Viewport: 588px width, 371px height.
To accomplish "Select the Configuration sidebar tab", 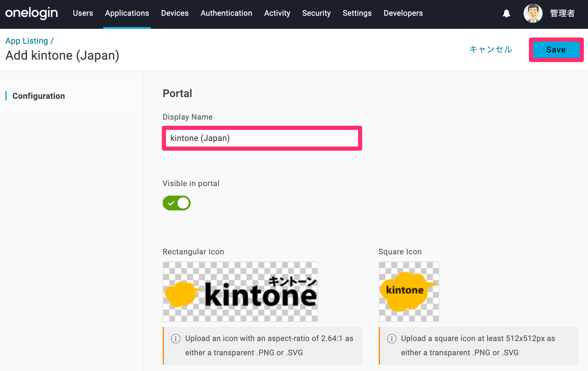I will (x=39, y=96).
